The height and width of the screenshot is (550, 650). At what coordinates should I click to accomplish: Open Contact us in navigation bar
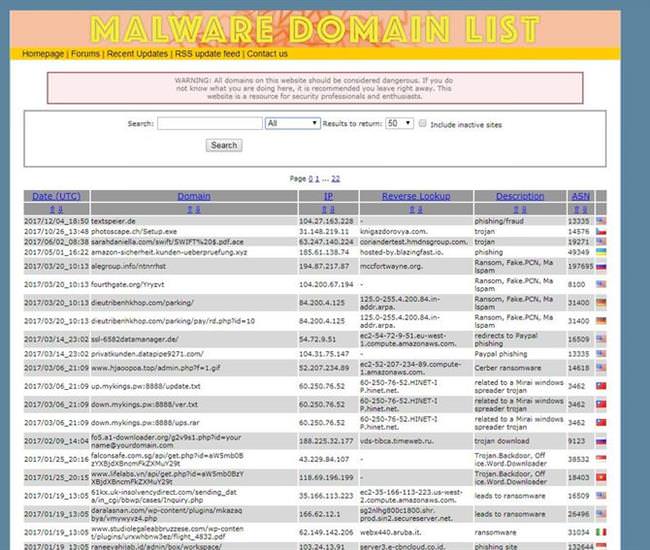[x=267, y=53]
